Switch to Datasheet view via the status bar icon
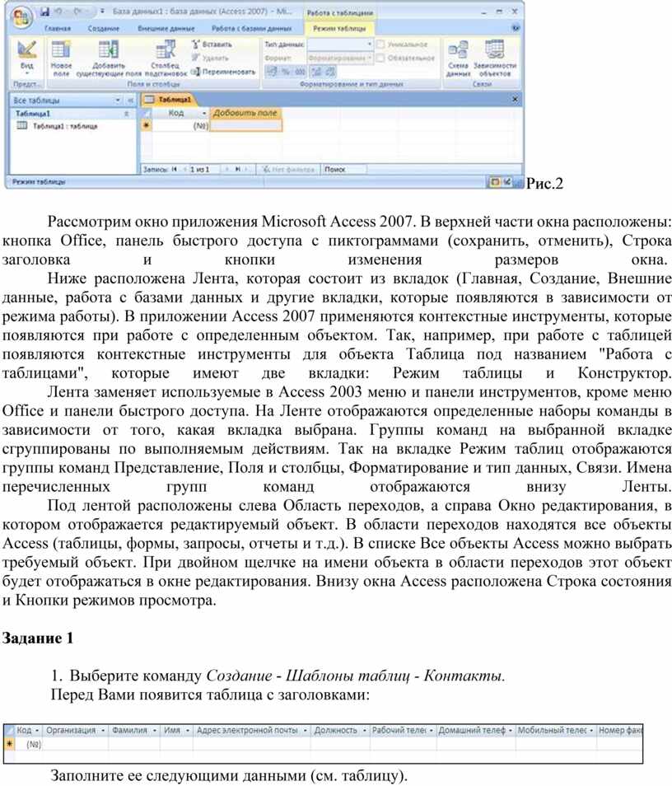The image size is (672, 786). pyautogui.click(x=494, y=182)
